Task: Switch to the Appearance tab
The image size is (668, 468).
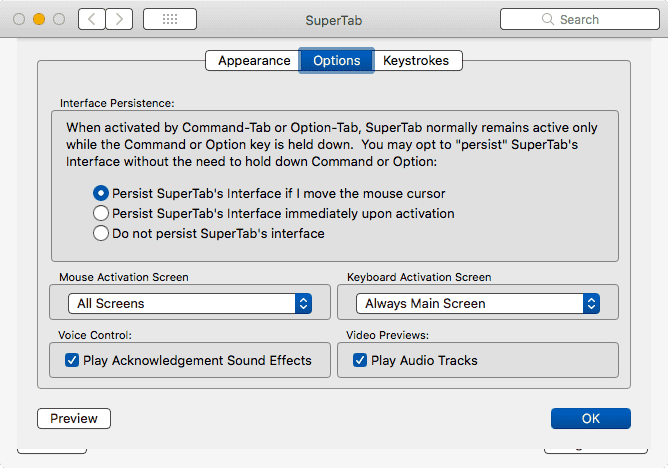Action: [x=254, y=60]
